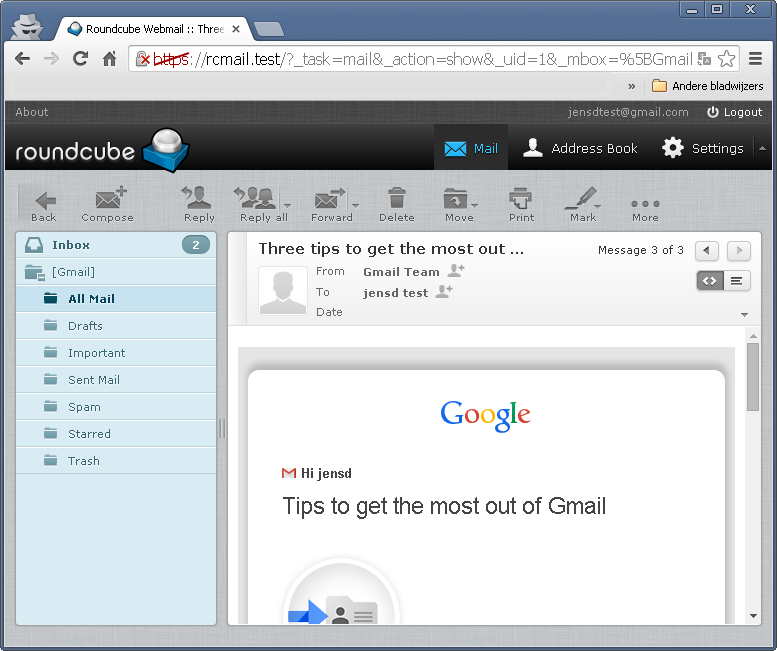The image size is (777, 651).
Task: Click the Back arrow in the mail toolbar
Action: (x=44, y=204)
